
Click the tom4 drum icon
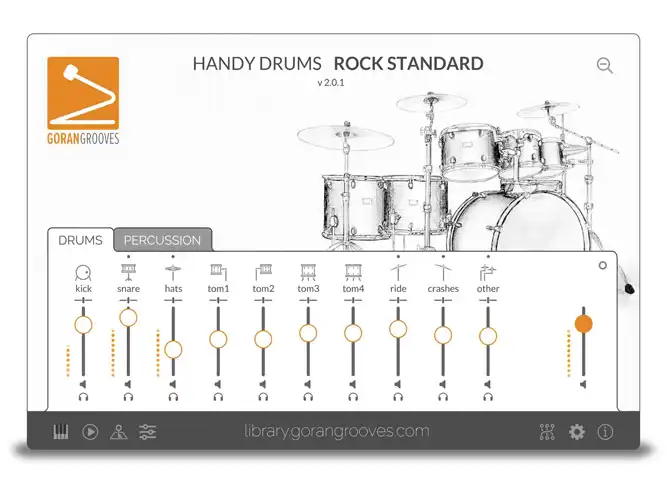[353, 272]
